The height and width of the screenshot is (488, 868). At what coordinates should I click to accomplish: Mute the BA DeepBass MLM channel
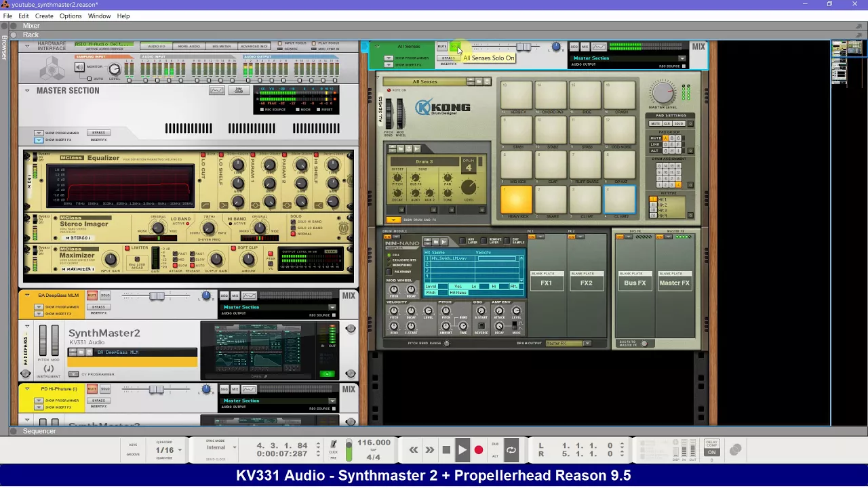coord(92,296)
